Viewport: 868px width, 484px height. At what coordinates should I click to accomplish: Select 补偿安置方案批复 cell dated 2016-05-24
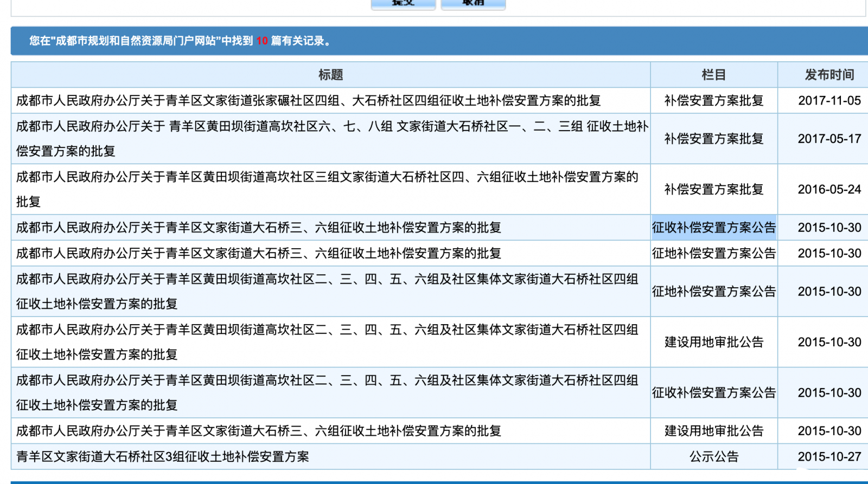714,189
